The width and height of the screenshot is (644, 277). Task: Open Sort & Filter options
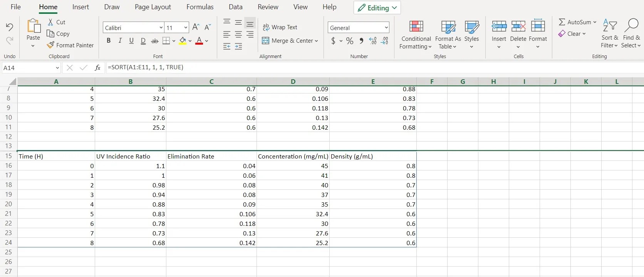pos(610,34)
